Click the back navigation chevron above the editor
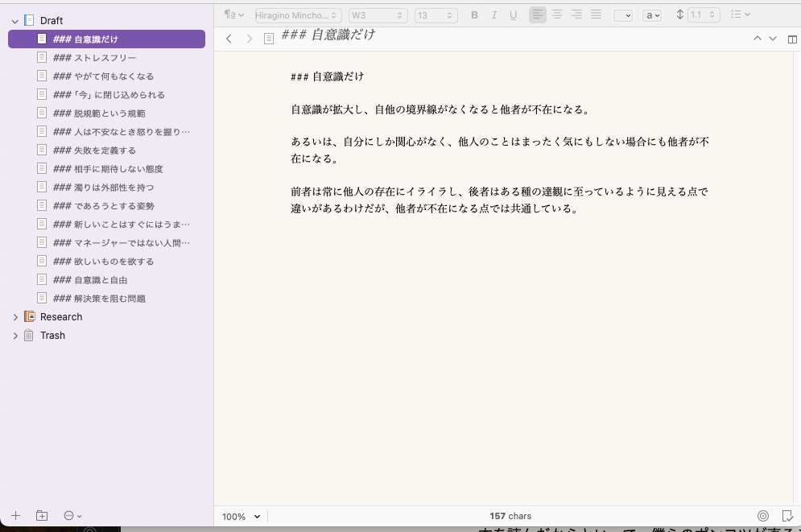 pos(229,38)
